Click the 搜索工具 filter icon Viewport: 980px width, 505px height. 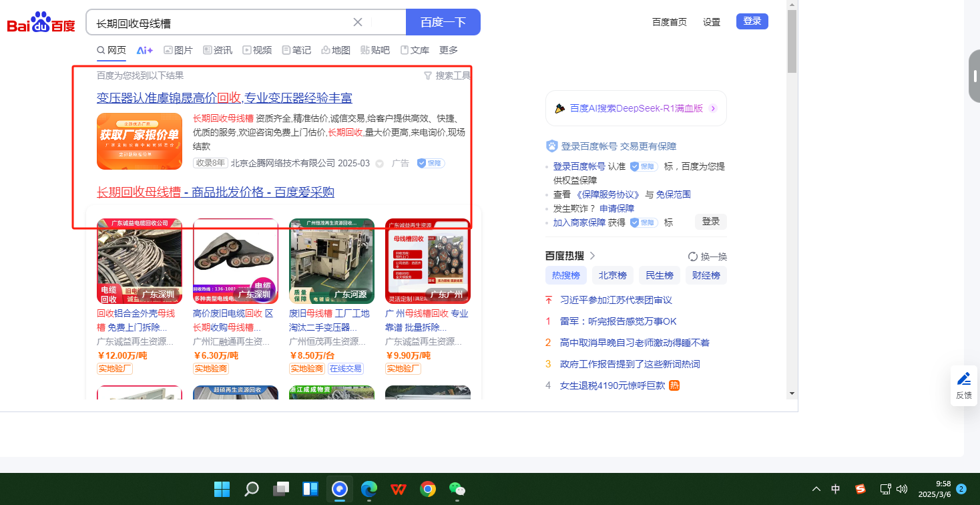(428, 75)
